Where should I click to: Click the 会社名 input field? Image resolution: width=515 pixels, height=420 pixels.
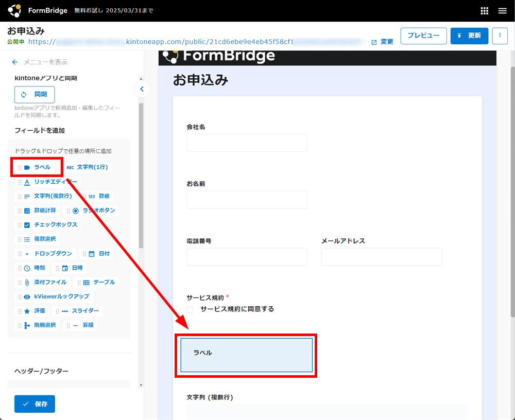247,143
